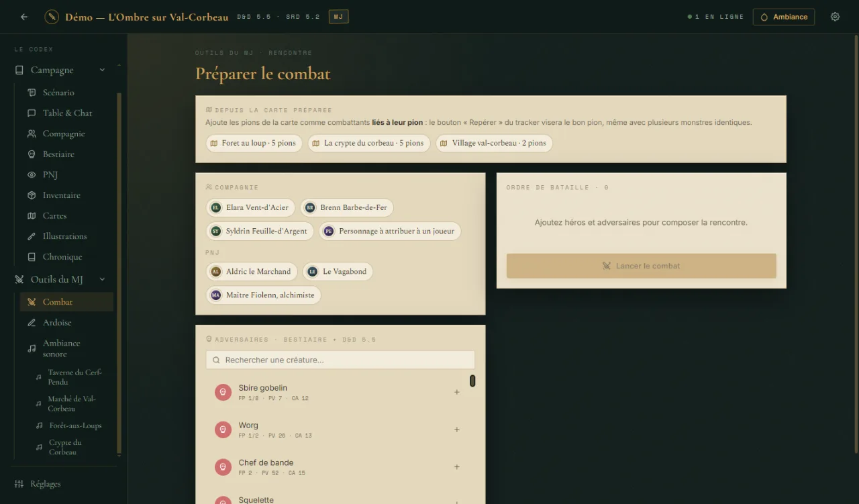Open Campagne book icon
This screenshot has width=859, height=504.
click(x=19, y=70)
